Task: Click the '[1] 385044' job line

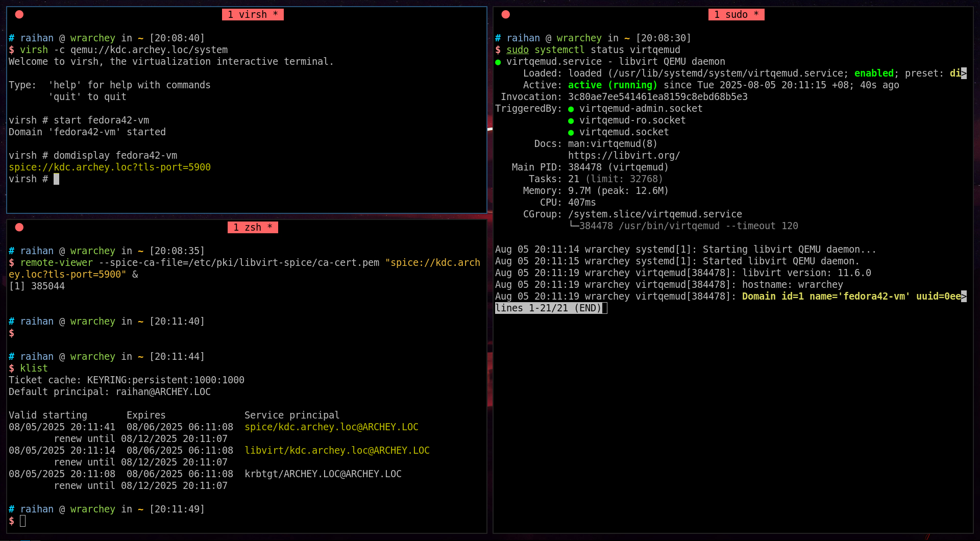Action: click(37, 286)
